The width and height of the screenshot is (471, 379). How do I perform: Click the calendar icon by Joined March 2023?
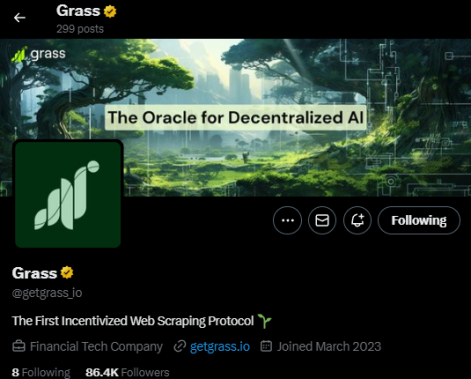(x=266, y=346)
